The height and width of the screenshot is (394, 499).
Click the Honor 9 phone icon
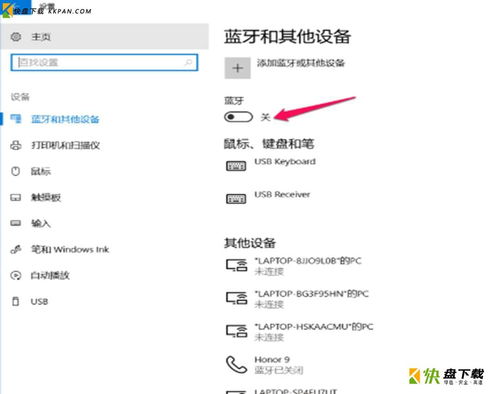coord(237,364)
